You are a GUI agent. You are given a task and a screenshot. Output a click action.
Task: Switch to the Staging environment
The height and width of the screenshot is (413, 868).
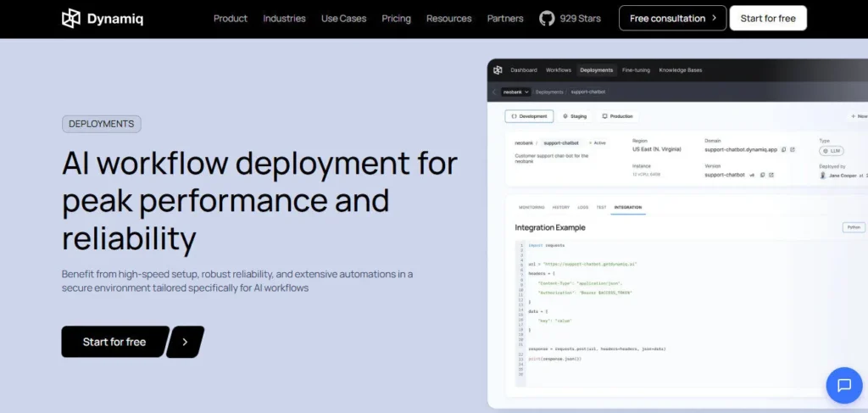[x=575, y=116]
